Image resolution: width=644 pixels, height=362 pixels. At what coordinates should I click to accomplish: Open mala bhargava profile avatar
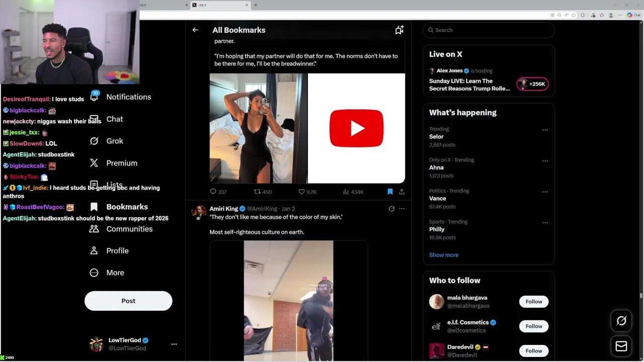(x=437, y=302)
